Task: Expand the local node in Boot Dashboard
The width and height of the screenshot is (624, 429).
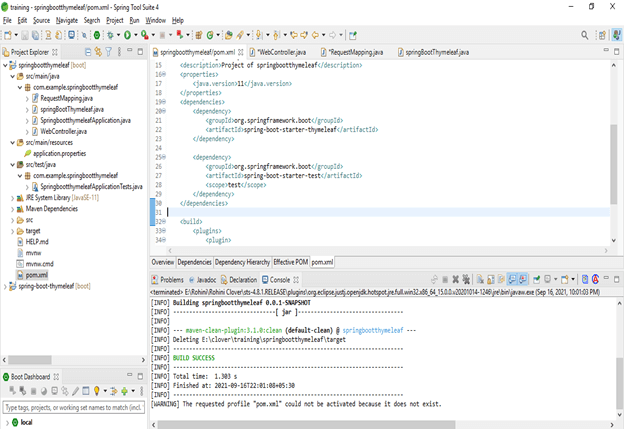Action: [9, 423]
